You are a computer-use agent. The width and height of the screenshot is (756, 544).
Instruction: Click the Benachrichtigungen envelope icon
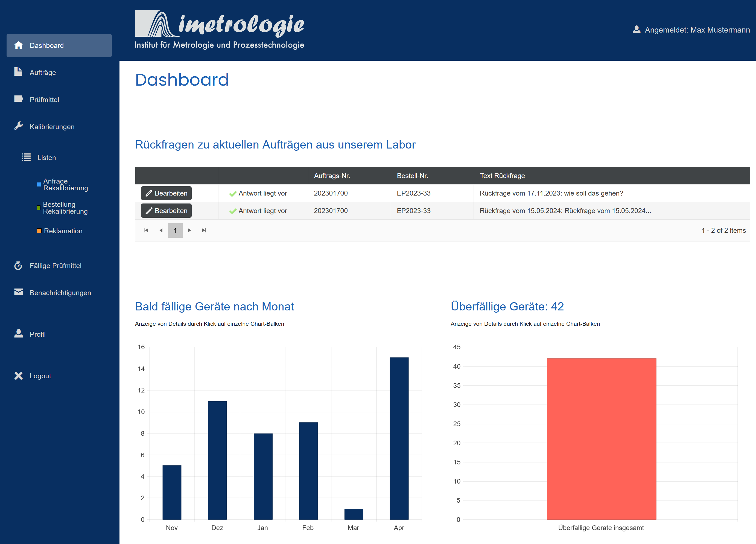coord(19,292)
